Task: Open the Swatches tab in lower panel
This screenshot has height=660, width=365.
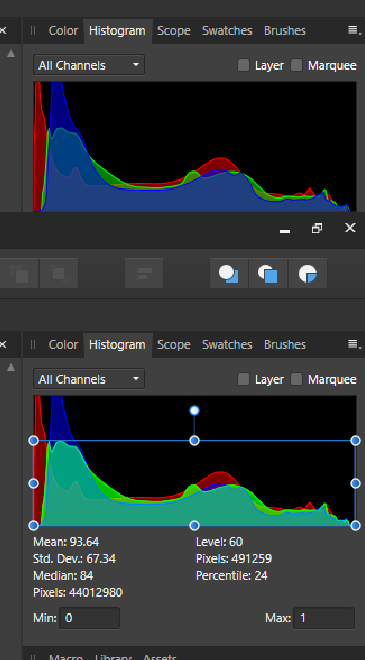Action: coord(227,345)
